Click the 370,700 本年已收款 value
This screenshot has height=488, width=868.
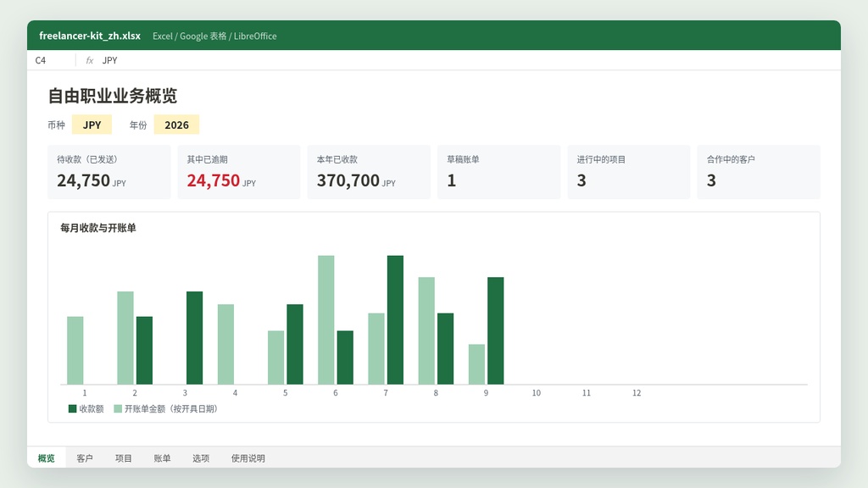(x=348, y=180)
